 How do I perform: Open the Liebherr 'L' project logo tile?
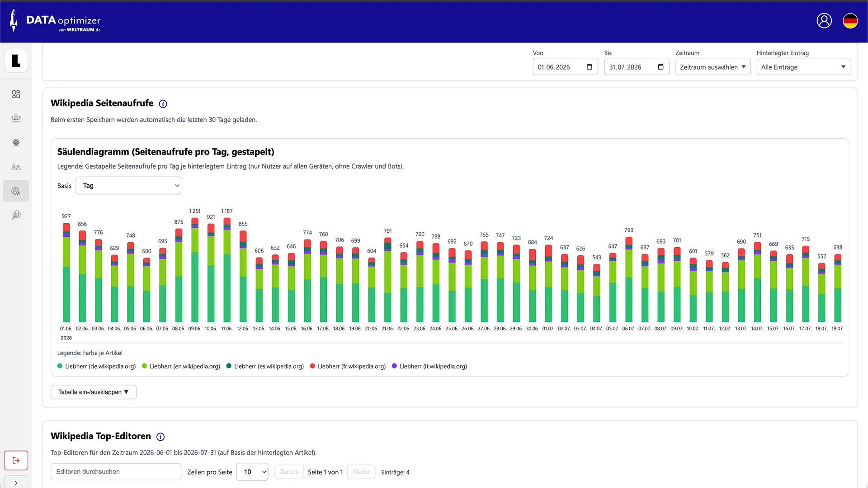pyautogui.click(x=16, y=61)
